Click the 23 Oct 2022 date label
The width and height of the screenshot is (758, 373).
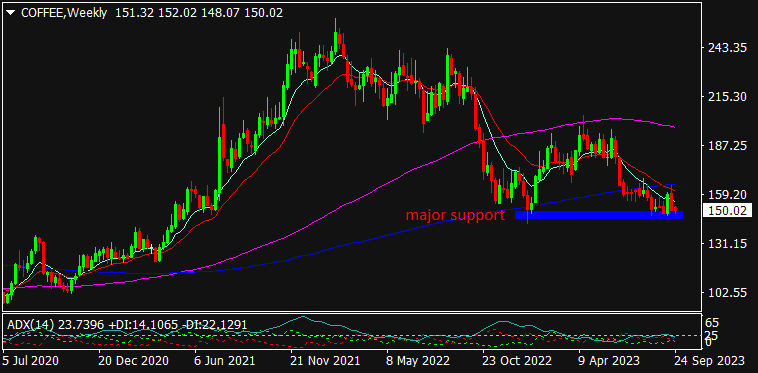point(516,361)
